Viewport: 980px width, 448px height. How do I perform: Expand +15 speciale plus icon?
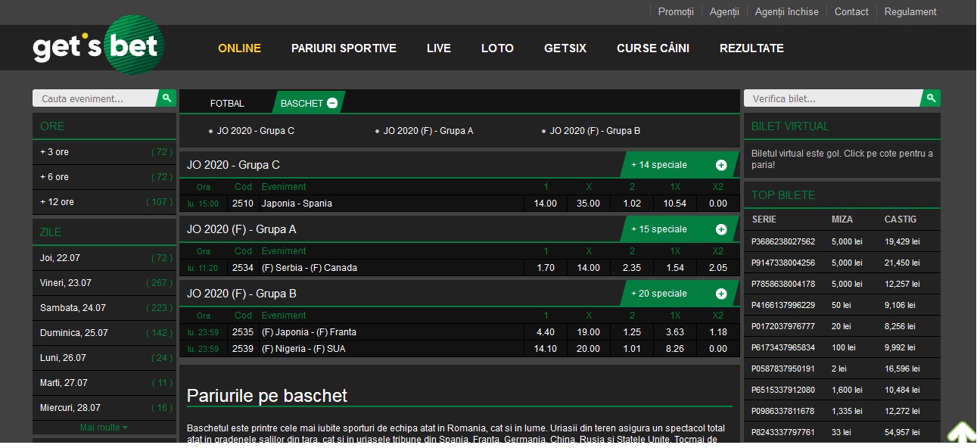pos(721,229)
